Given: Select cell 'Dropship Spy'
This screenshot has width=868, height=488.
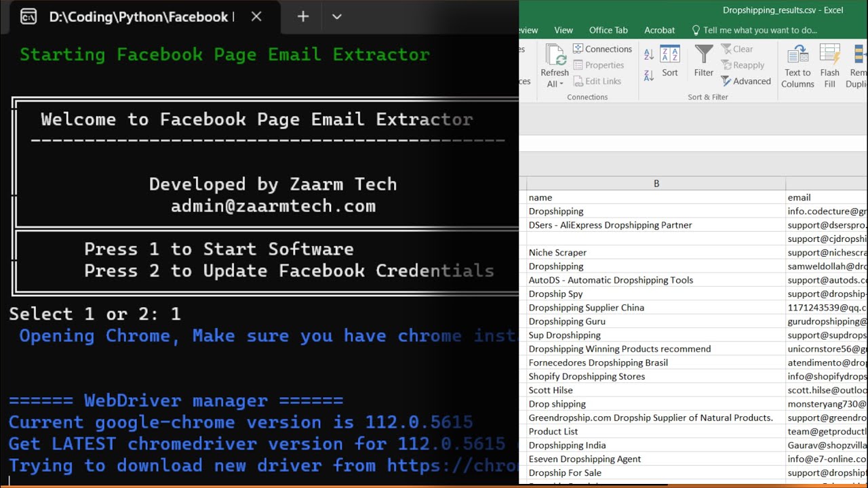Looking at the screenshot, I should click(x=656, y=293).
